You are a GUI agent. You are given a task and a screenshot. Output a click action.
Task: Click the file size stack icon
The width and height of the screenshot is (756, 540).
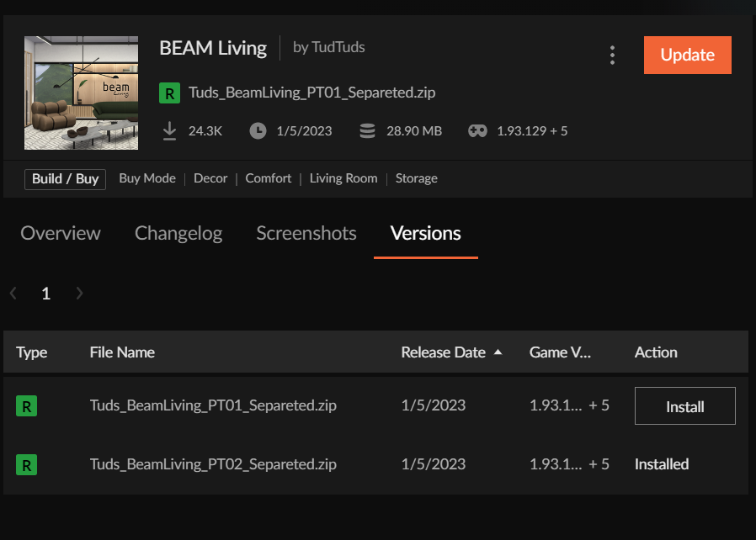367,131
